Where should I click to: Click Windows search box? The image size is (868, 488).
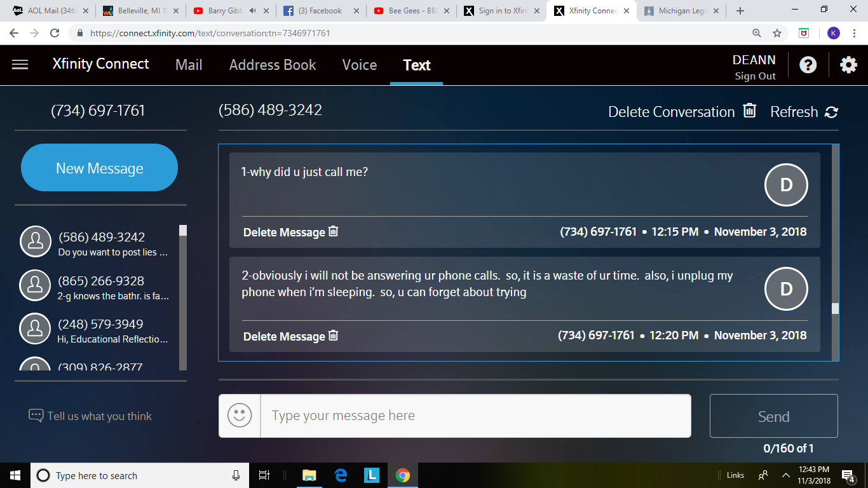(139, 475)
